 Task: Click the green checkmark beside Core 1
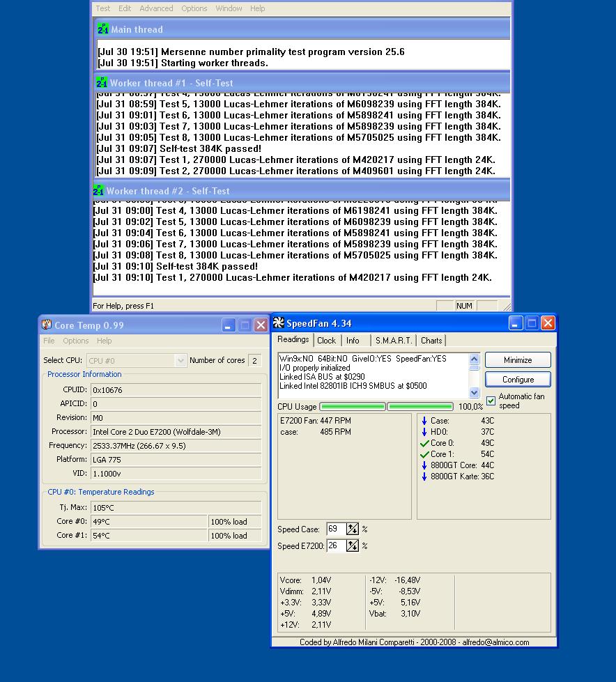point(424,454)
